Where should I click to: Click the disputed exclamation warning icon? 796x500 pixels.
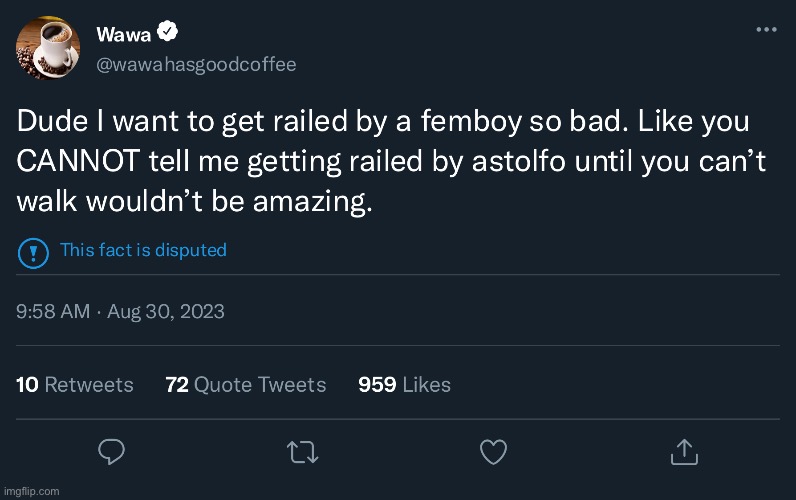[x=33, y=251]
